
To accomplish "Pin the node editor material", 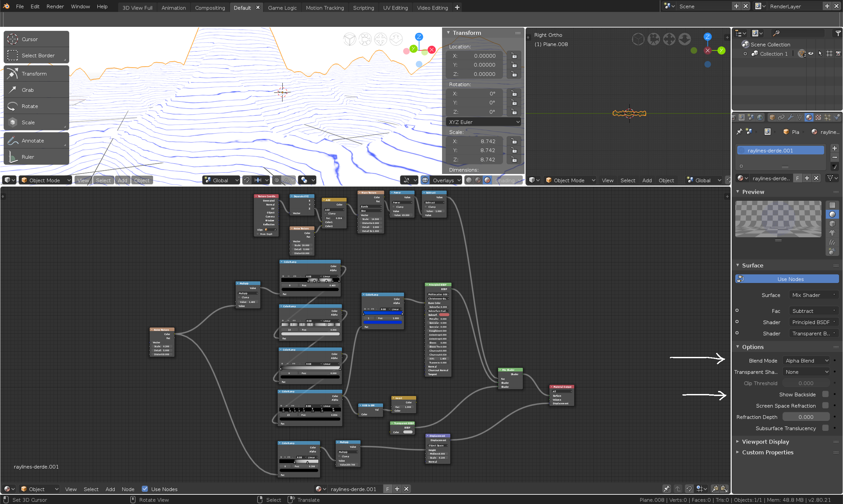I will (666, 489).
